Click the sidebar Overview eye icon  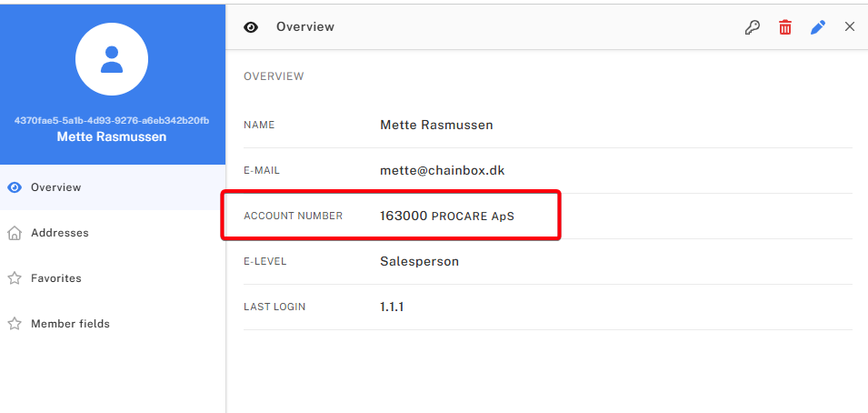pos(15,187)
